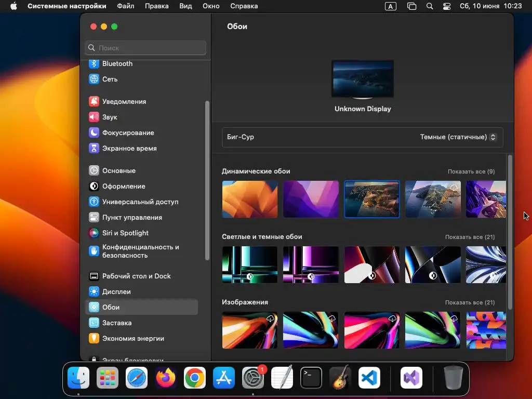The height and width of the screenshot is (399, 532).
Task: Select the first orange streak Изображения wallpaper
Action: point(250,330)
